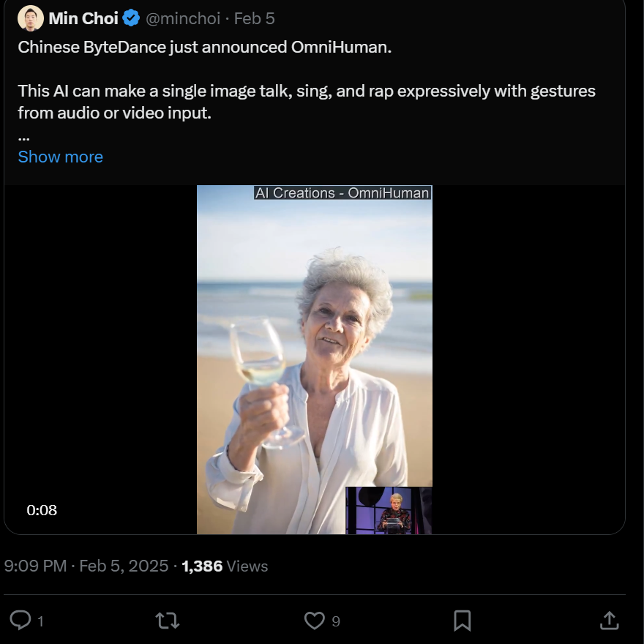Click Min Choi's profile avatar
This screenshot has width=644, height=644.
[31, 18]
